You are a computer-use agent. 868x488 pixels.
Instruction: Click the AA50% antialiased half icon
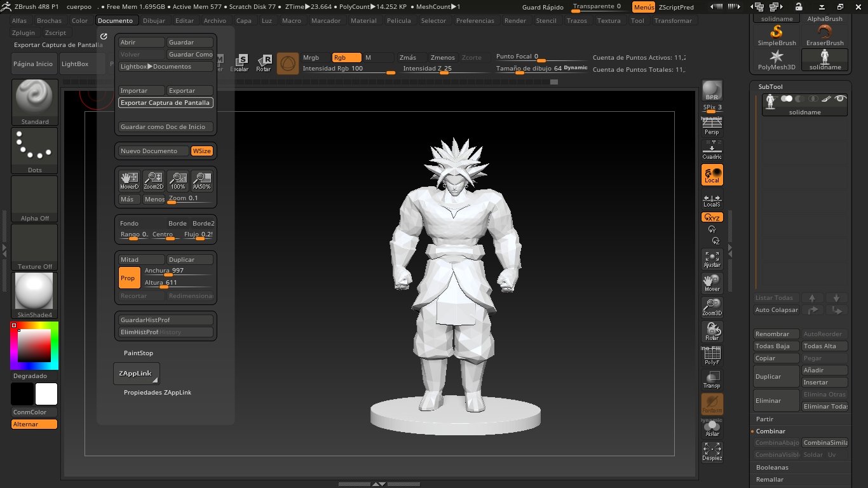click(201, 181)
